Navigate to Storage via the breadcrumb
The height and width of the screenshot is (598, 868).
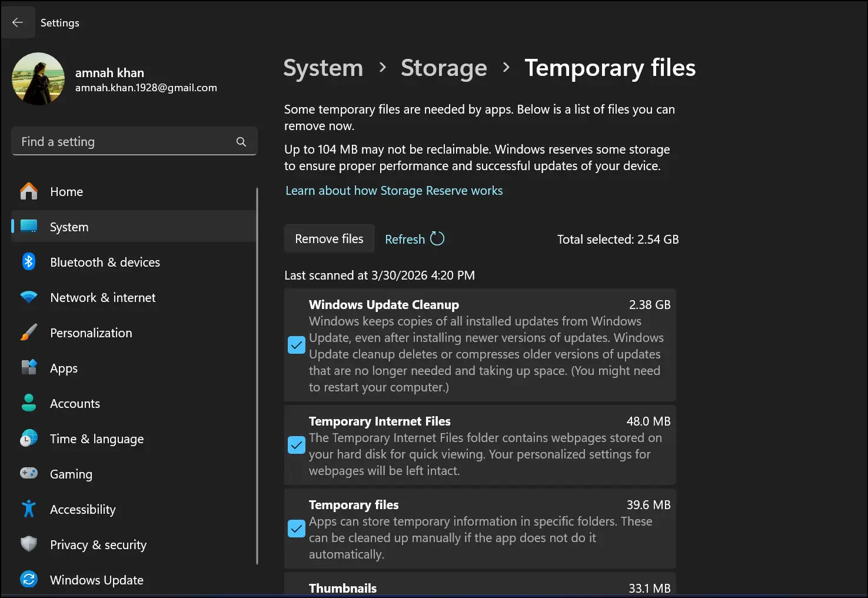coord(444,68)
